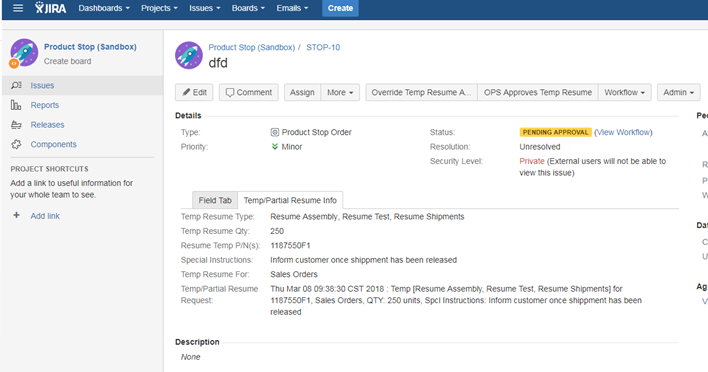Image resolution: width=708 pixels, height=372 pixels.
Task: Click the Description value None
Action: tap(190, 357)
